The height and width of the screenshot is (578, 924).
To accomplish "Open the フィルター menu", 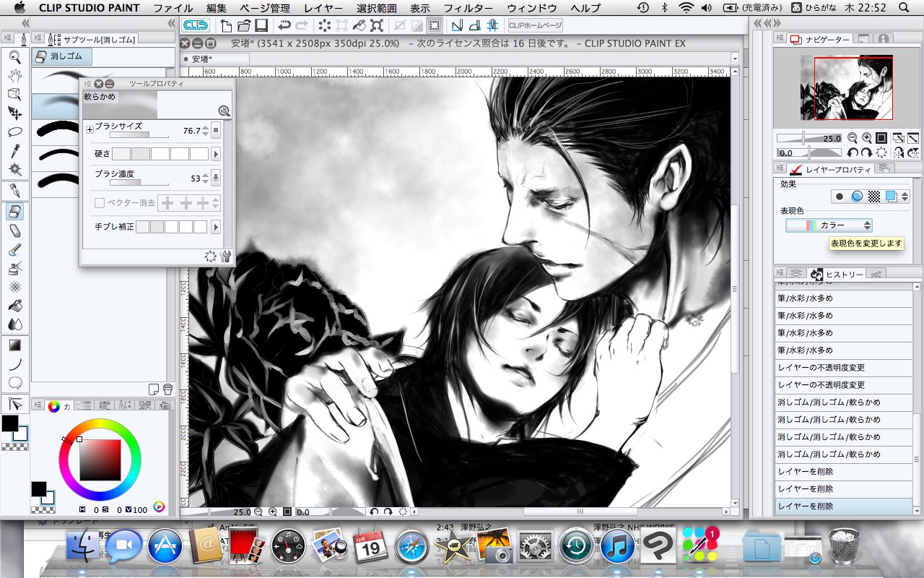I will pyautogui.click(x=468, y=8).
